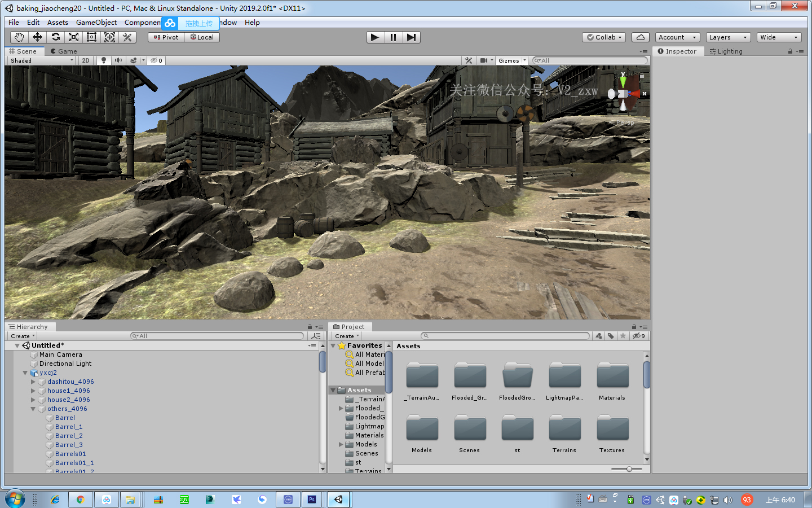
Task: Click Project search by label icon
Action: (611, 336)
